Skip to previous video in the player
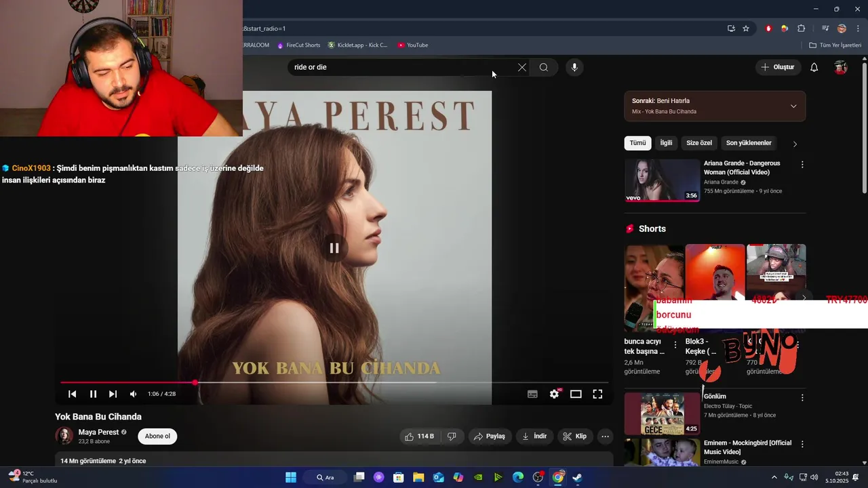This screenshot has height=488, width=868. point(73,394)
